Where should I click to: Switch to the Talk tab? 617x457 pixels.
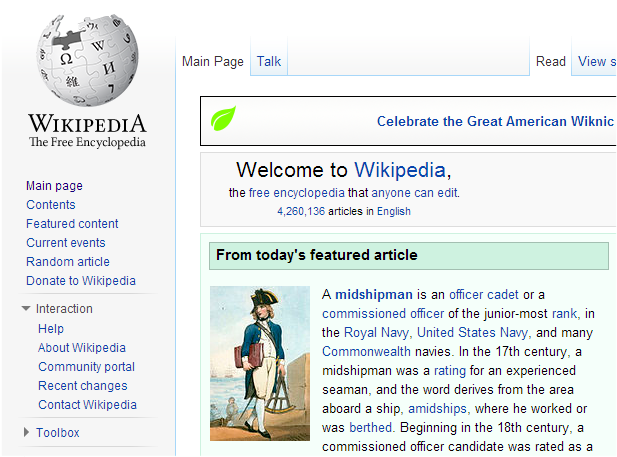tap(269, 61)
